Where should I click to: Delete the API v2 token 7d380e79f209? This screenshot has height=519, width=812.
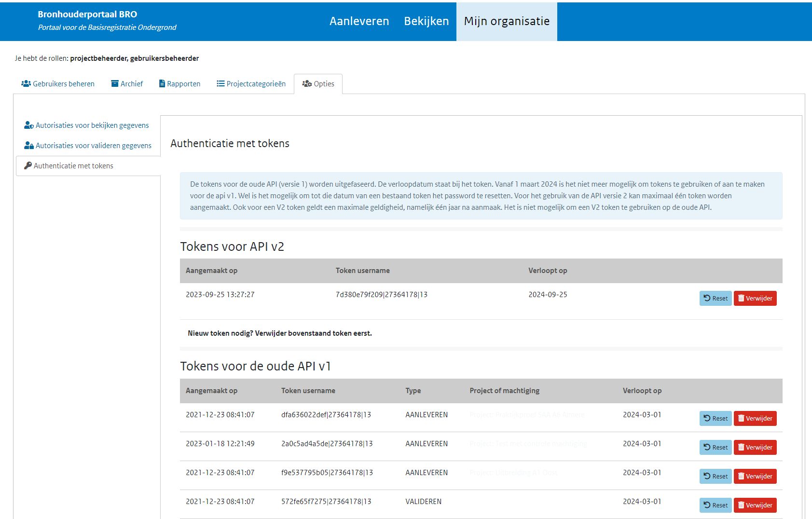tap(755, 298)
